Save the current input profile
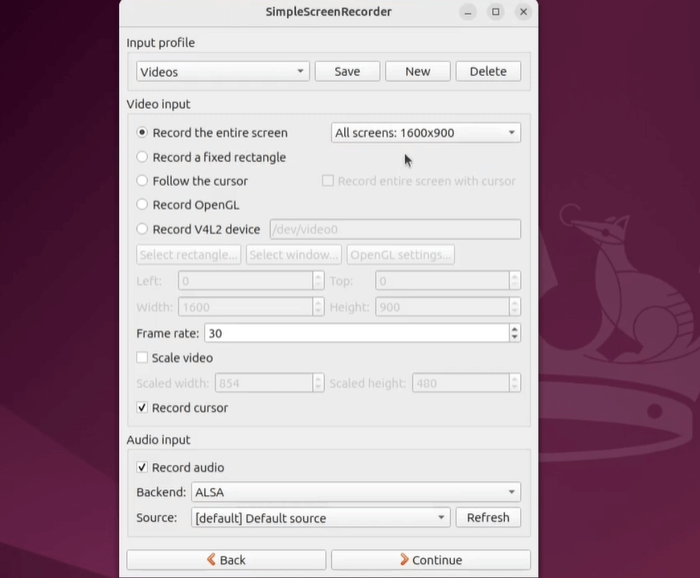This screenshot has height=578, width=700. [x=347, y=71]
